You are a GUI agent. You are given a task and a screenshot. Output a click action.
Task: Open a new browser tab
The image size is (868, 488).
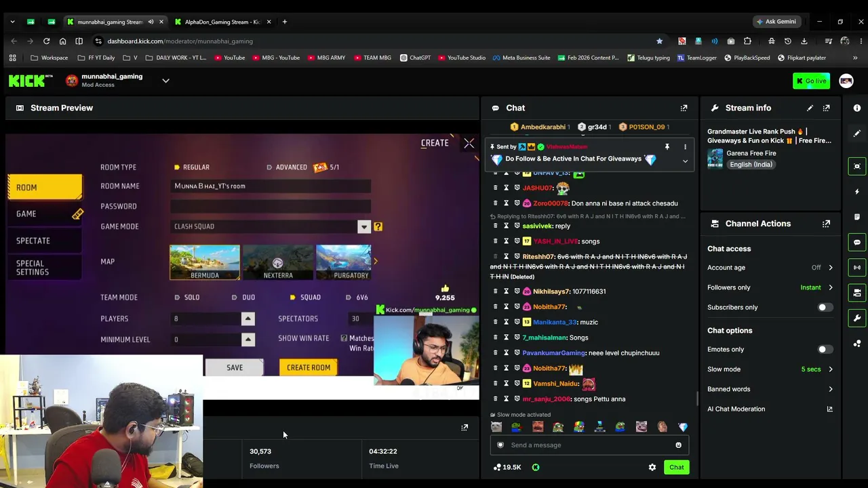coord(285,22)
